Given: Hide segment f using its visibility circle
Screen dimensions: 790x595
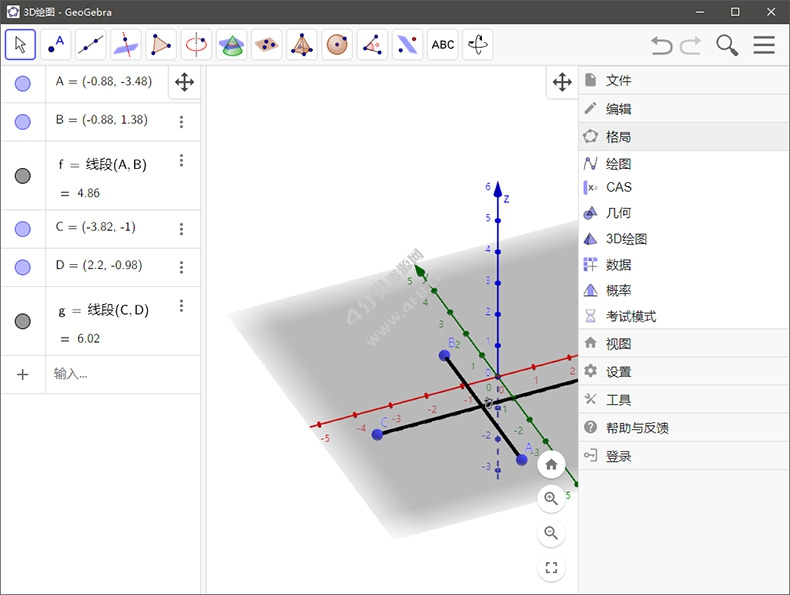Looking at the screenshot, I should click(x=22, y=176).
